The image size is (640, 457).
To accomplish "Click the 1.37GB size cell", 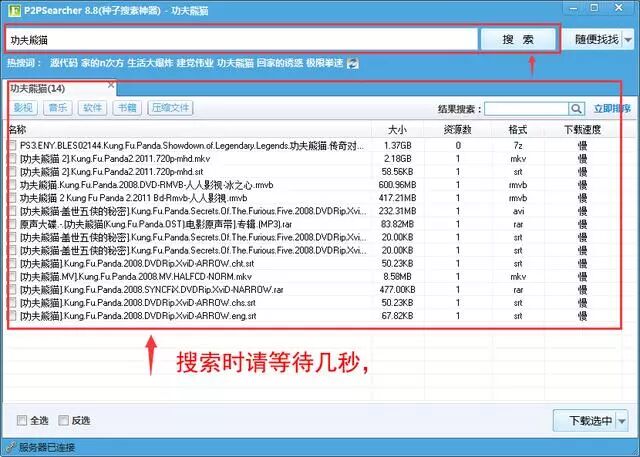I will (397, 145).
